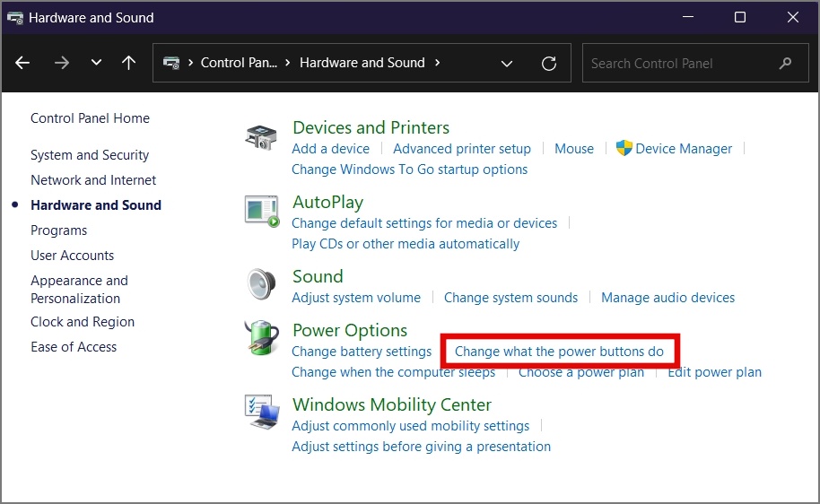
Task: Open Device Manager link
Action: [x=684, y=149]
